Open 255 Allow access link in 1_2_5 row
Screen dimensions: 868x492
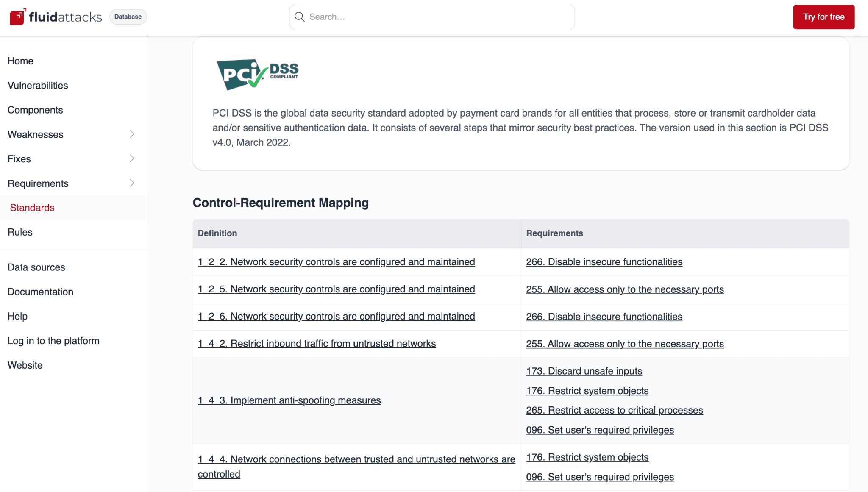[625, 289]
